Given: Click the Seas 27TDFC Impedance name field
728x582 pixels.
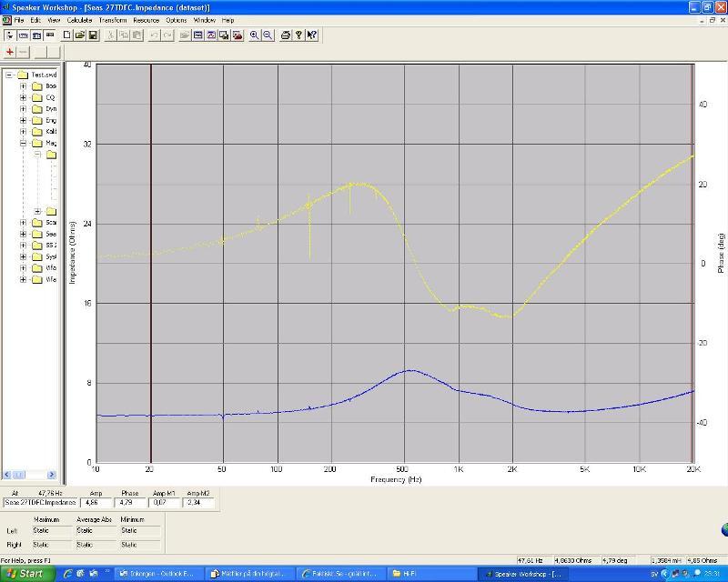Looking at the screenshot, I should [x=40, y=503].
